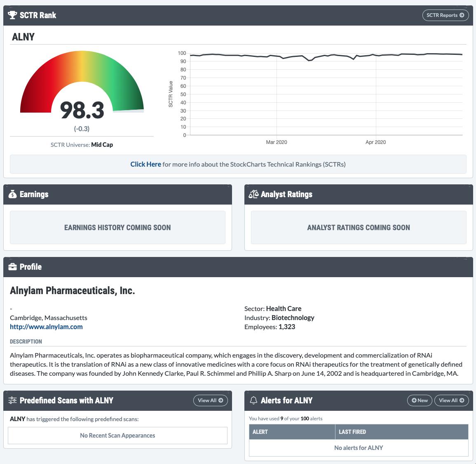Click the Earnings History Coming Soon box

click(117, 227)
